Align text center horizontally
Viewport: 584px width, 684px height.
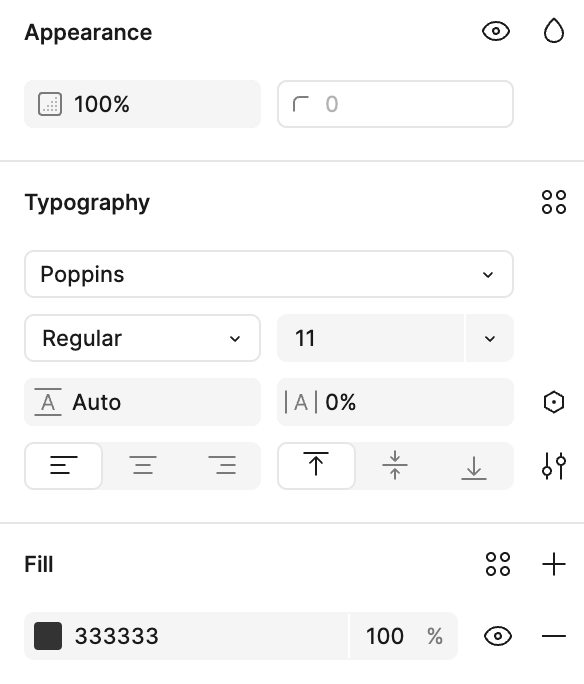click(x=143, y=465)
